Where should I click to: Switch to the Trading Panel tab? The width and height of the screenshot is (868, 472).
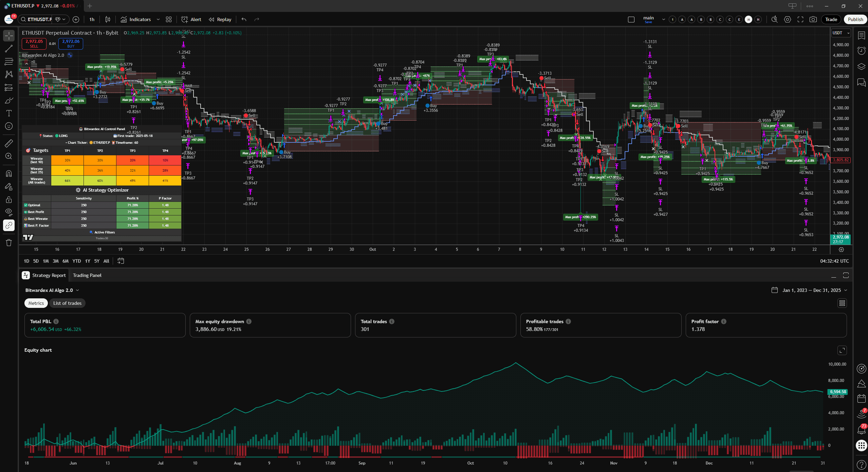[x=87, y=275]
